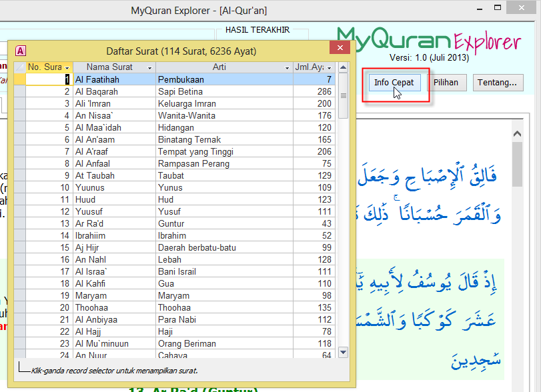The width and height of the screenshot is (541, 392).
Task: Click the scroll down arrow of the surah list
Action: 344,352
